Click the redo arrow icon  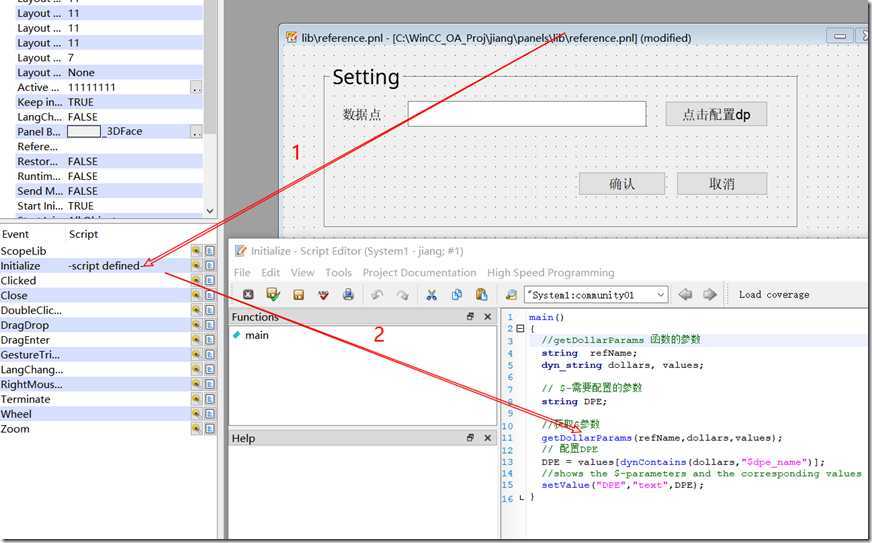tap(402, 295)
